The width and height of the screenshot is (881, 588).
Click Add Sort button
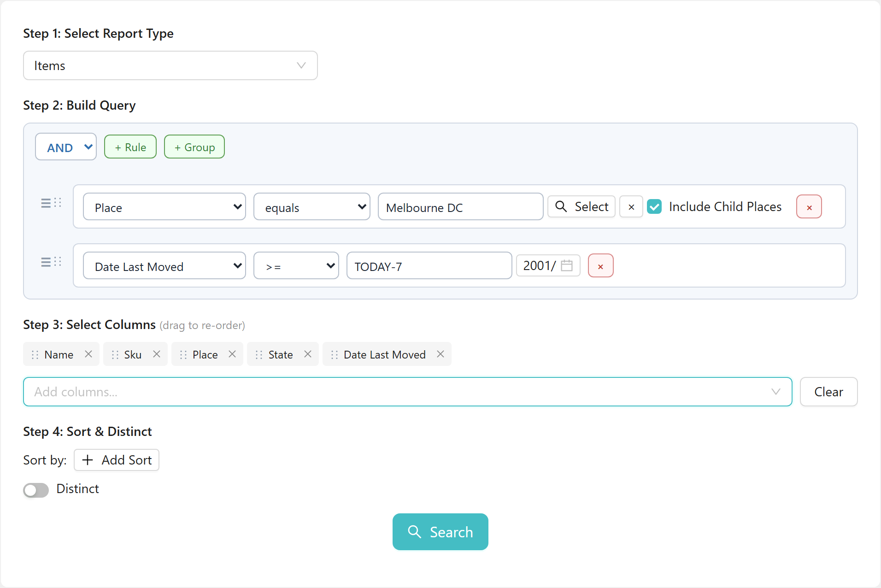coord(117,460)
